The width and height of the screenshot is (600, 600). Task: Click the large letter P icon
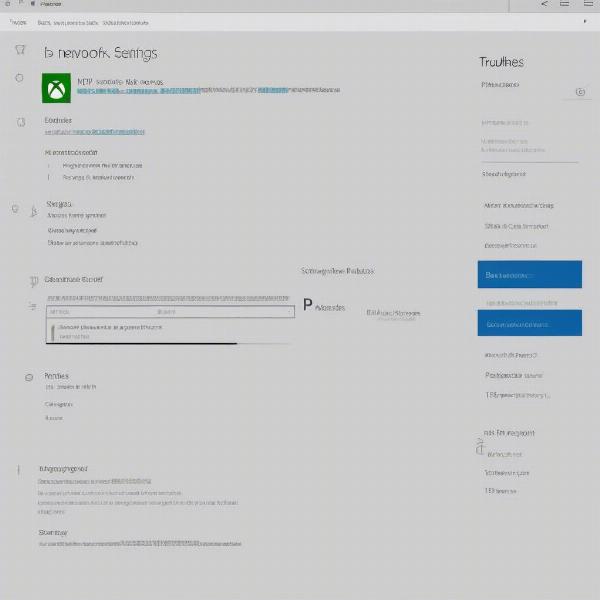tap(308, 305)
